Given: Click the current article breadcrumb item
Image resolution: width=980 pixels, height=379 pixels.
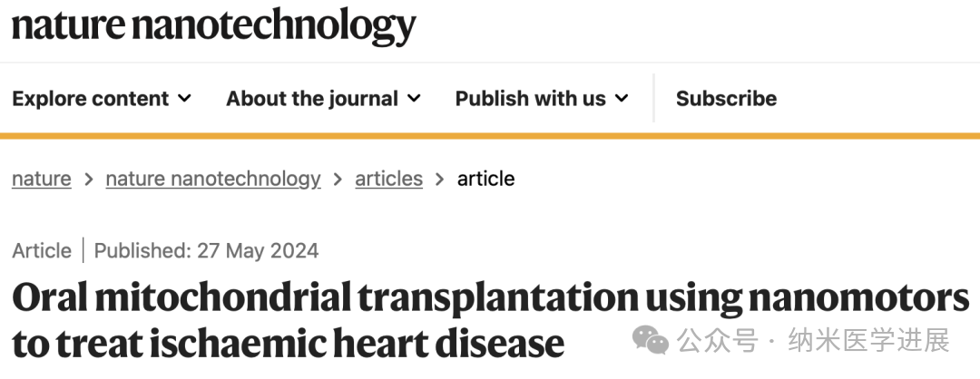Looking at the screenshot, I should [x=485, y=179].
